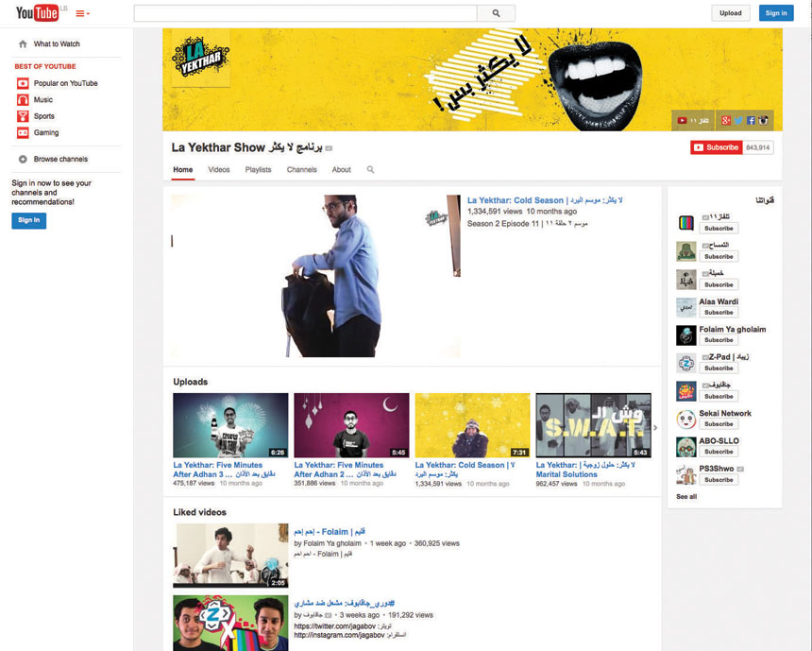Open the guide menu dropdown next to logo
This screenshot has width=812, height=651.
pos(82,13)
